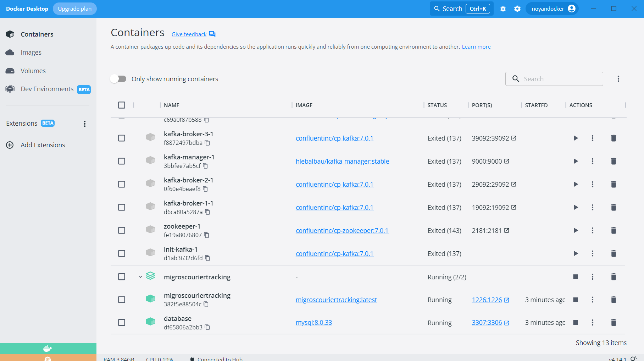The height and width of the screenshot is (361, 644).
Task: Focus the containers Search field
Action: (554, 79)
